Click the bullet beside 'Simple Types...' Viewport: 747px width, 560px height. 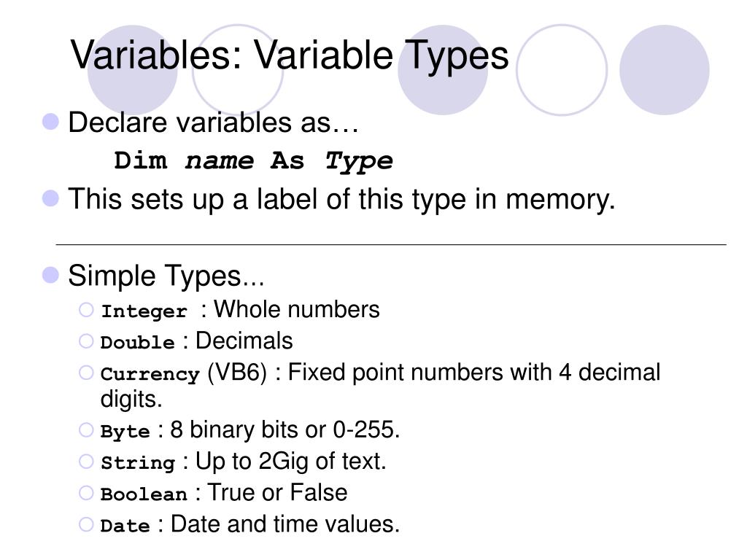pos(50,275)
